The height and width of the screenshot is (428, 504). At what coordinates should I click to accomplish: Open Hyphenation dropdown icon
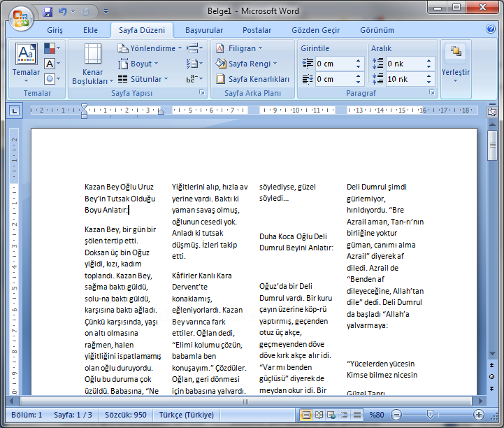tap(195, 78)
